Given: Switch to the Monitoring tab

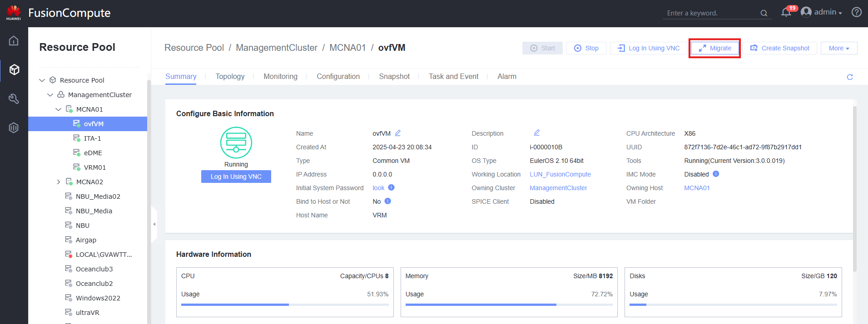Looking at the screenshot, I should tap(280, 77).
